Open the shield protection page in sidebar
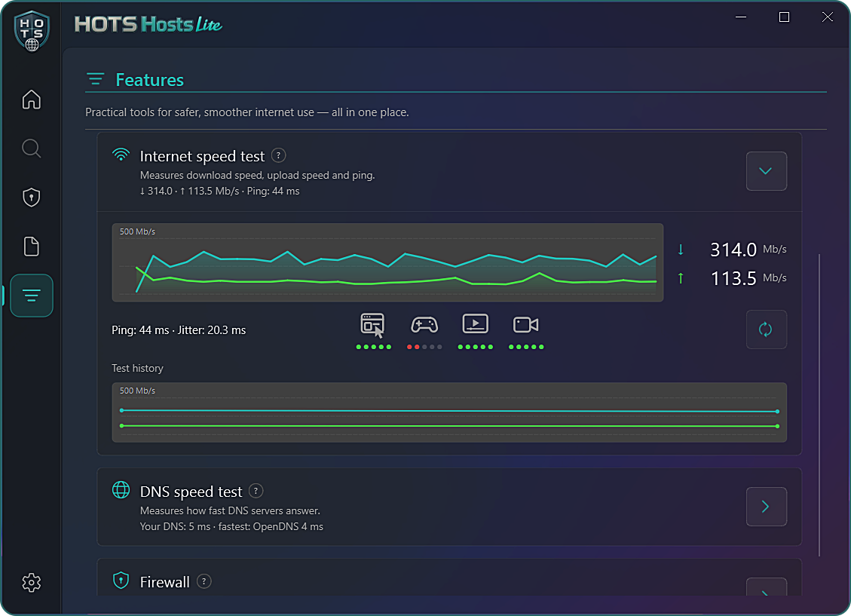Image resolution: width=851 pixels, height=616 pixels. 32,197
